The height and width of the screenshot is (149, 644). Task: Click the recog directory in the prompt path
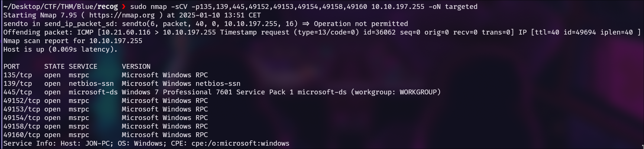[x=108, y=7]
